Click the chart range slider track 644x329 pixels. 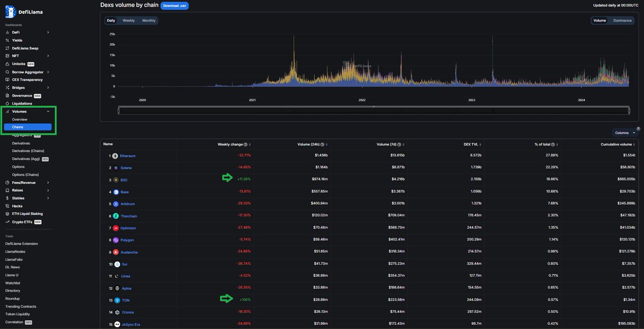click(374, 110)
